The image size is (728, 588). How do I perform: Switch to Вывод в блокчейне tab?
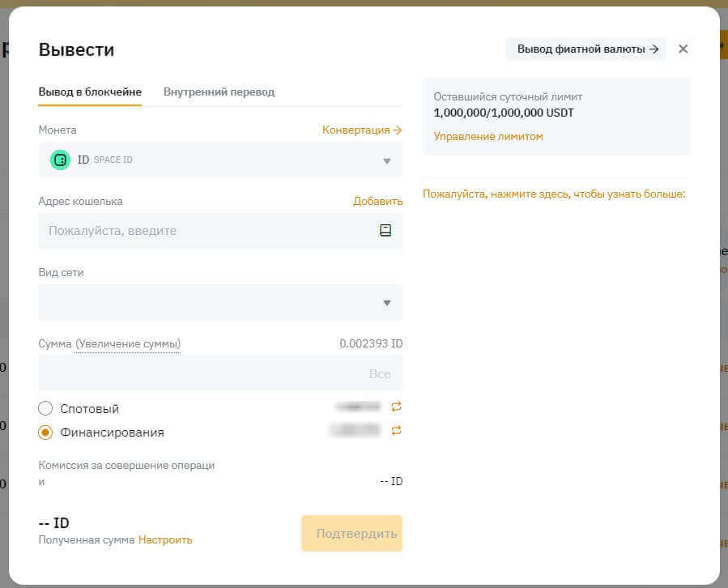click(90, 92)
